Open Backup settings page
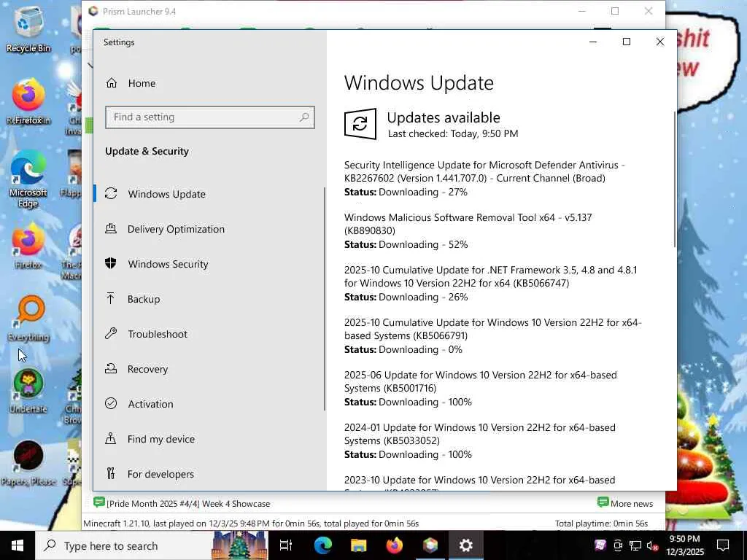This screenshot has width=747, height=560. pos(144,299)
